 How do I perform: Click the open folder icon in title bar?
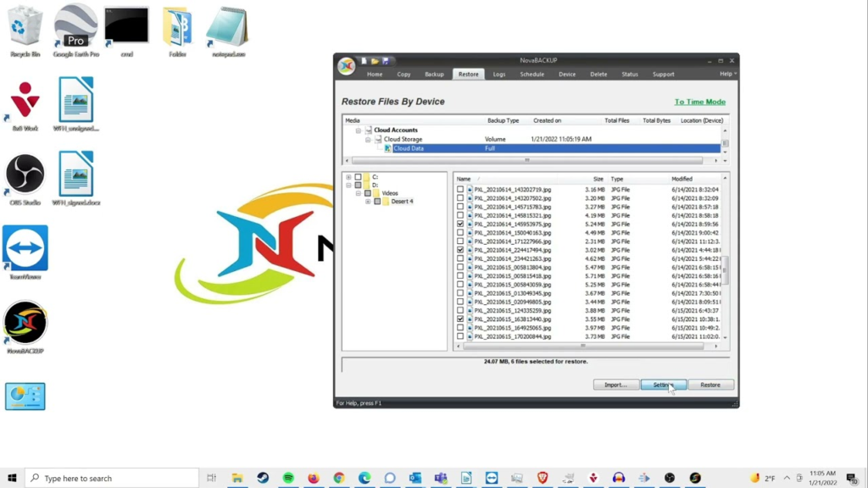click(x=375, y=61)
